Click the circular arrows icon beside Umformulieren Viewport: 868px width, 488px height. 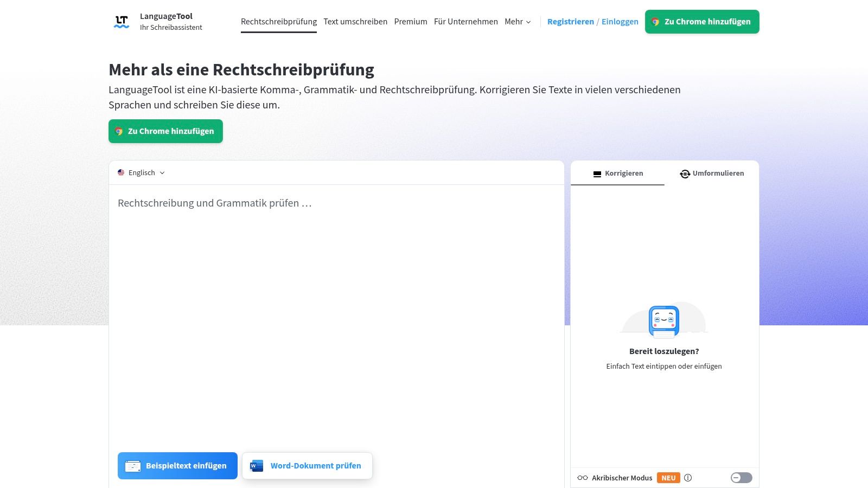click(x=685, y=174)
